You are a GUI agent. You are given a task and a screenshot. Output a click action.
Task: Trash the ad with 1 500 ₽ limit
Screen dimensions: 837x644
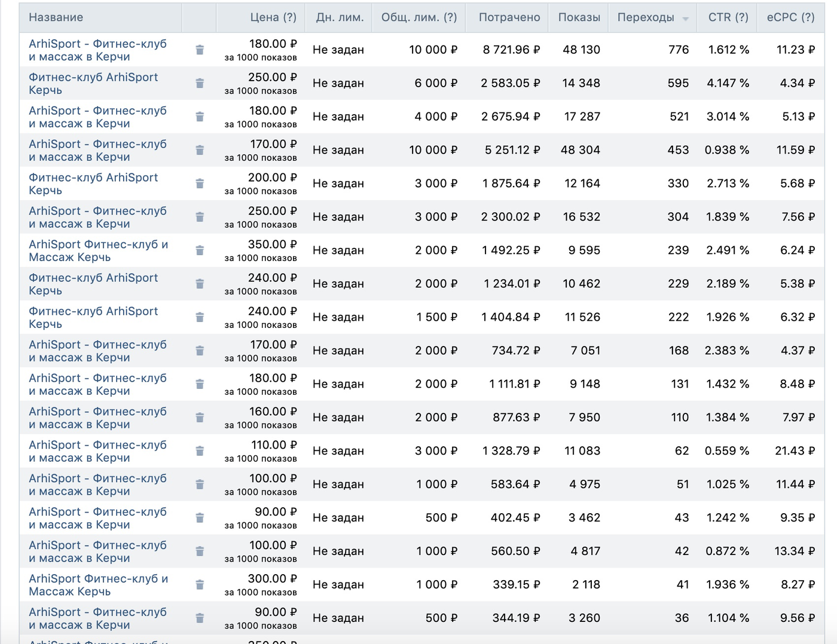[200, 318]
